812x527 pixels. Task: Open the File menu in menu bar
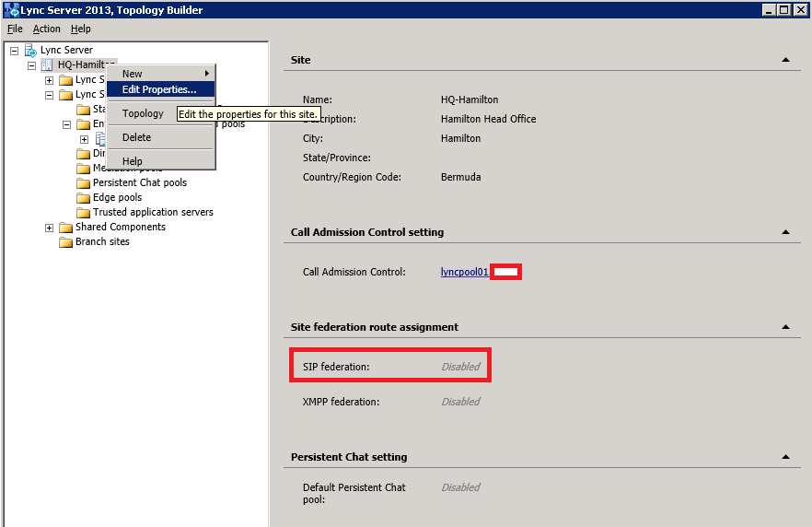15,29
